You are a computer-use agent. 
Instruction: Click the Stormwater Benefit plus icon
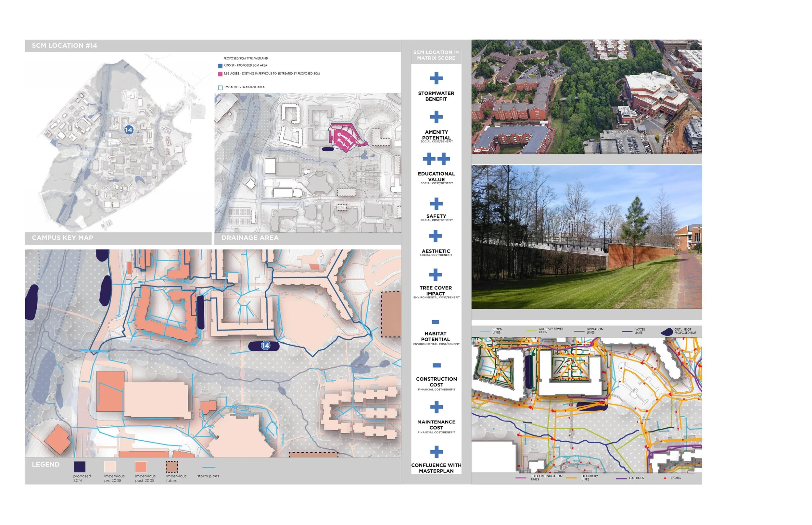point(436,78)
